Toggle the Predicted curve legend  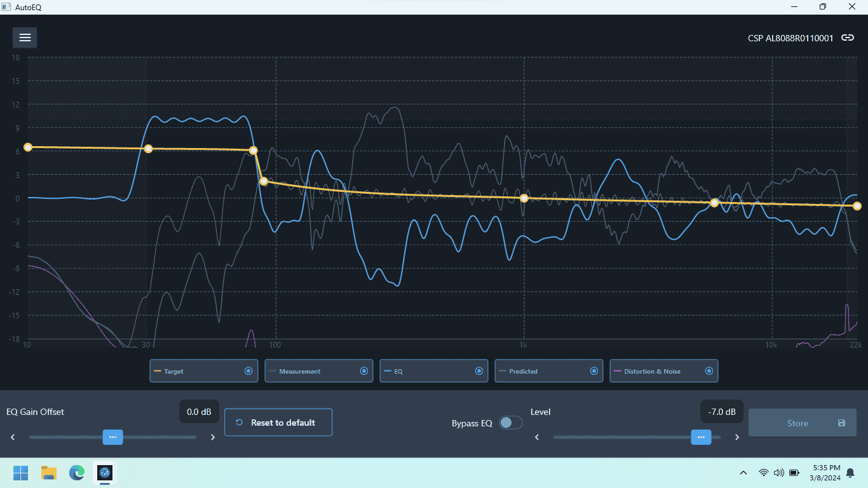549,371
